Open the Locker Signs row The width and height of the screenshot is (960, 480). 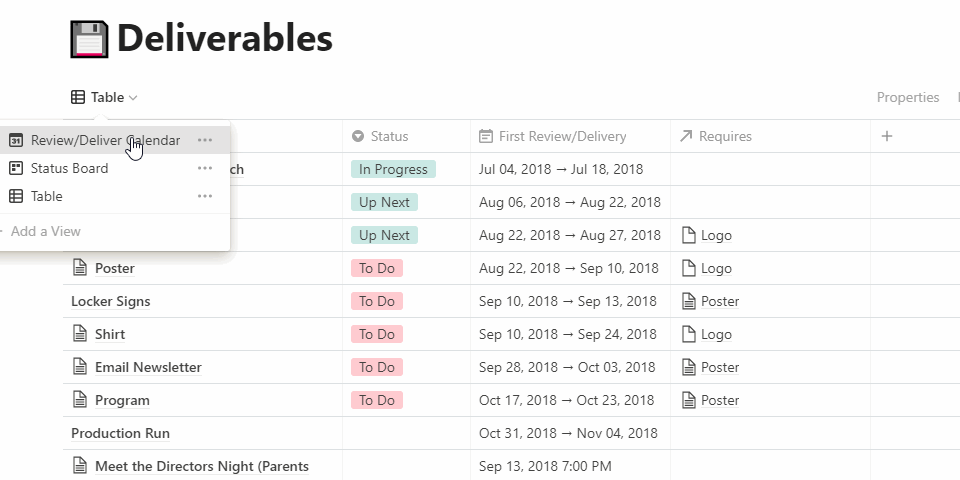(111, 301)
